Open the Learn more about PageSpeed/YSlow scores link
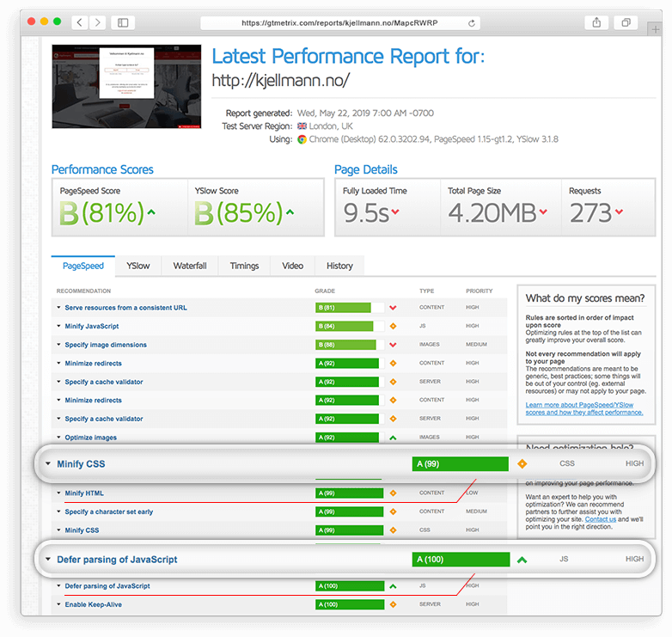 click(x=584, y=408)
